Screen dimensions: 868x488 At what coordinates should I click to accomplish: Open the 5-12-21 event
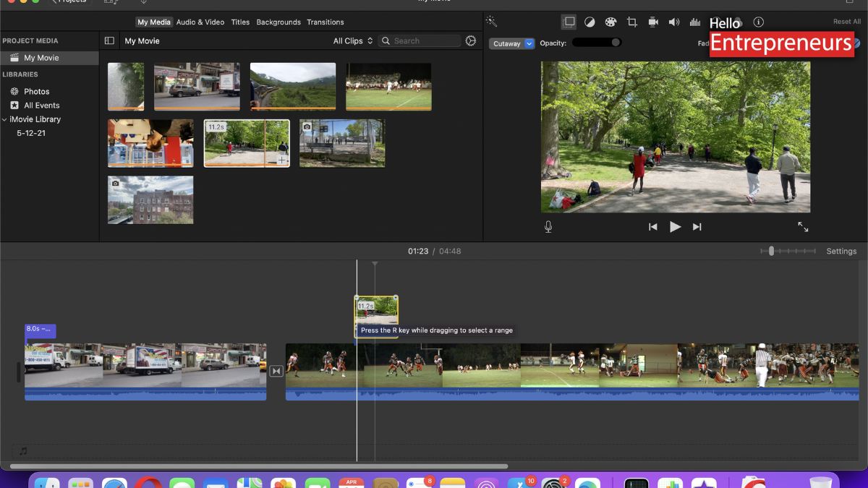(31, 133)
